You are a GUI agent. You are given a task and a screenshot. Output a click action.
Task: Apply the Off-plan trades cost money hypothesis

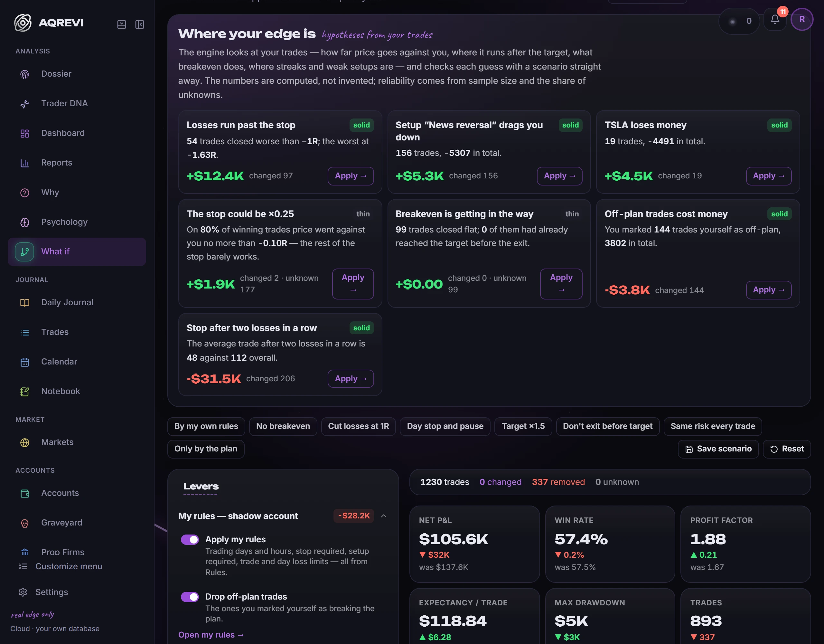(769, 290)
